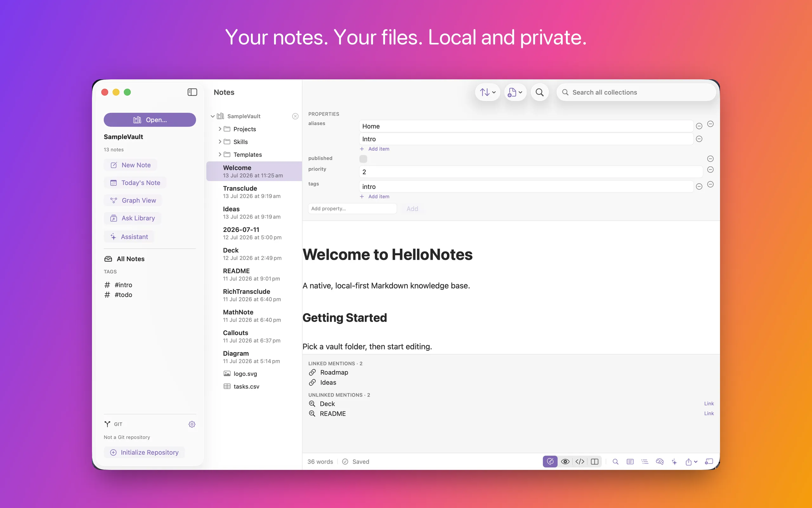This screenshot has height=508, width=812.
Task: Open the README note in the list
Action: (x=254, y=275)
